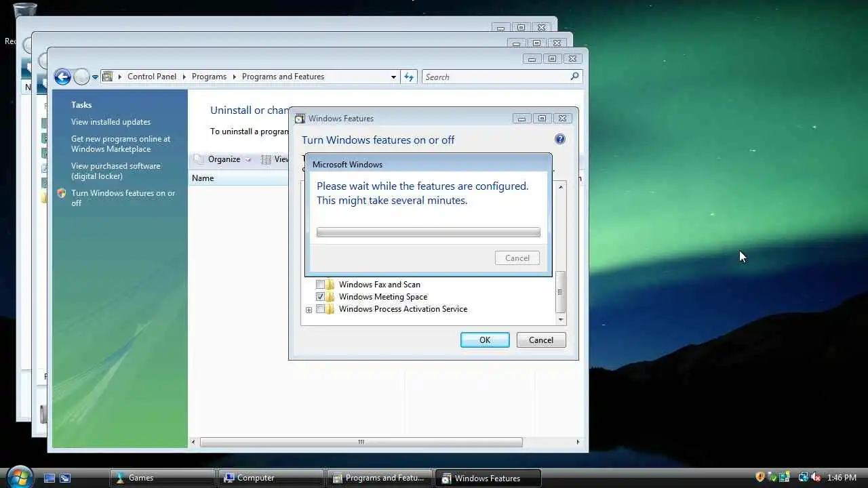
Task: Select the Windows Meeting Space label
Action: coord(383,297)
